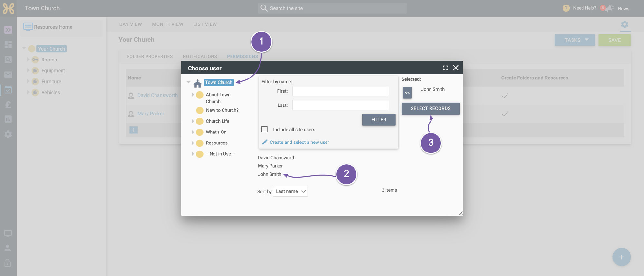The height and width of the screenshot is (276, 644).
Task: Click the FILTER button
Action: point(379,120)
